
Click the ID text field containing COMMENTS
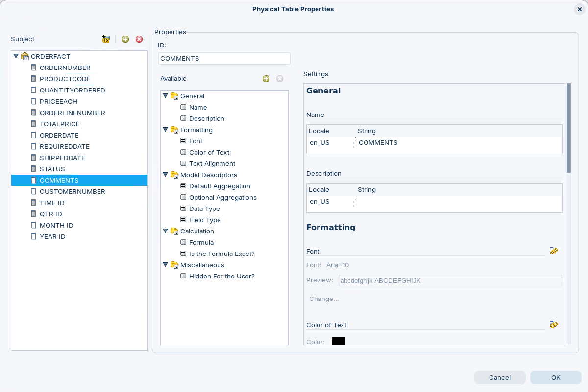point(224,59)
